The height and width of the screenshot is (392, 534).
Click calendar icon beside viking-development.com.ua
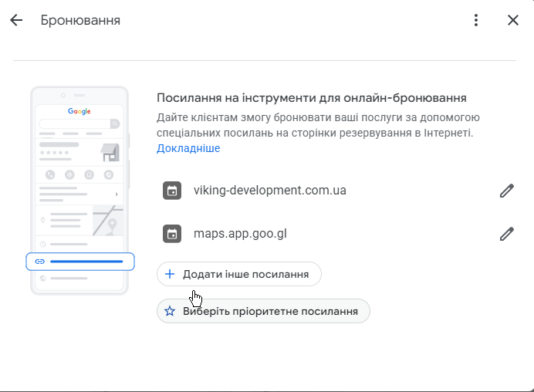(x=172, y=191)
